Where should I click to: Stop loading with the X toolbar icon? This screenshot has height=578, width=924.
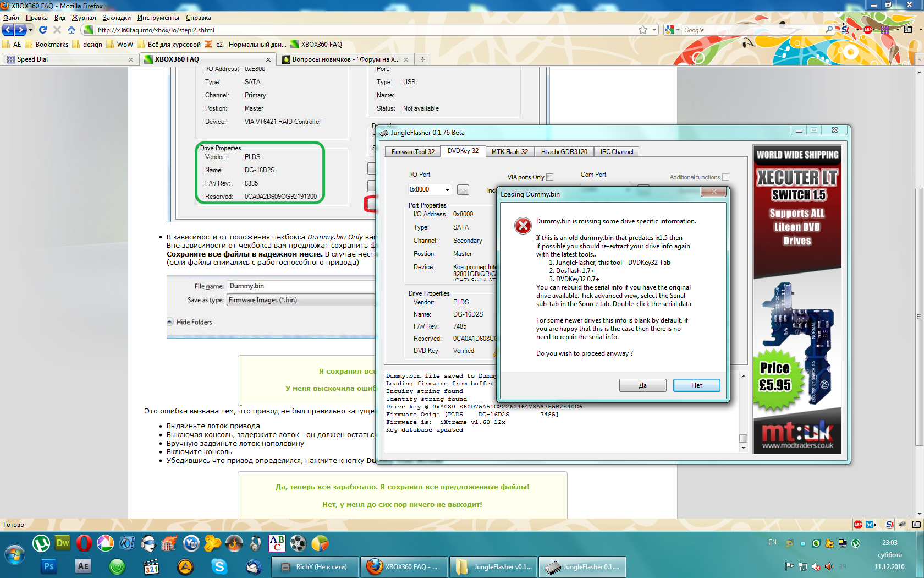coord(57,30)
